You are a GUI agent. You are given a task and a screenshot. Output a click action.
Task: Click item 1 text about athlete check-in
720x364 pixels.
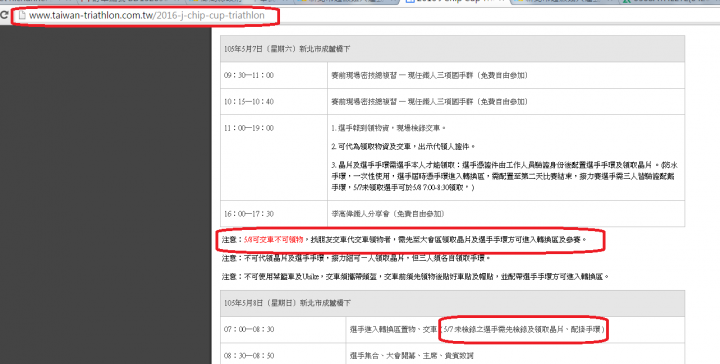pos(388,128)
